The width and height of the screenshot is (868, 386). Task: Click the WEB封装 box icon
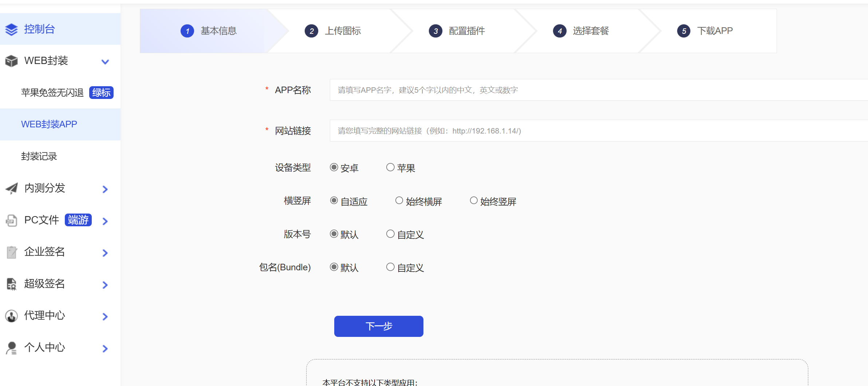click(x=12, y=61)
